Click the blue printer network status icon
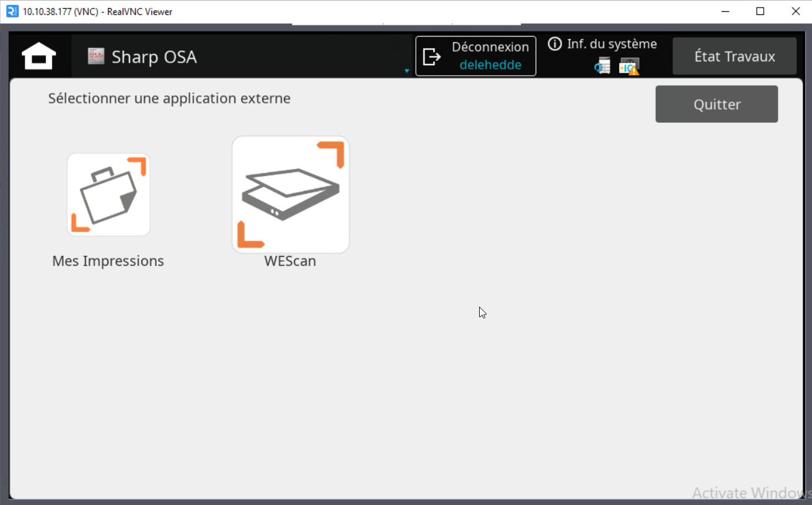Screen dimensions: 812x505 pyautogui.click(x=602, y=66)
